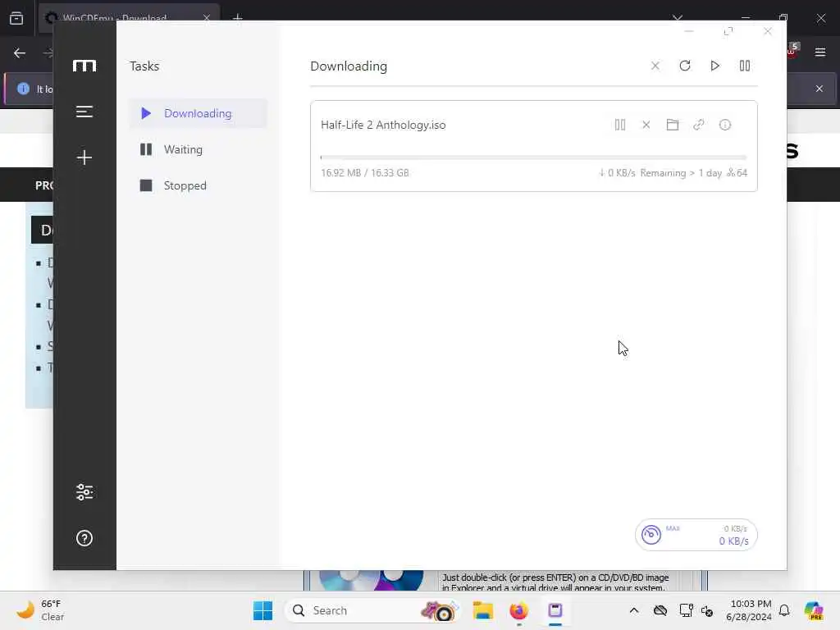
Task: Click the download progress bar
Action: 533,157
